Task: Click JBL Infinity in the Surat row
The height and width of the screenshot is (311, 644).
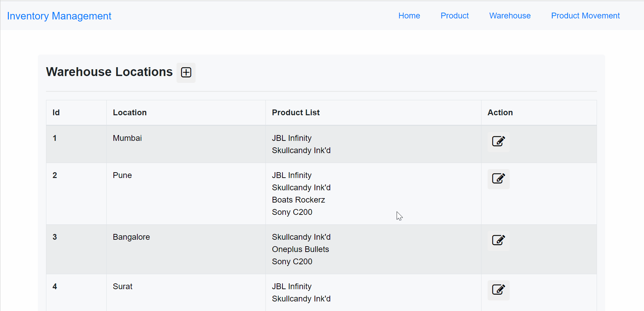Action: [x=292, y=286]
